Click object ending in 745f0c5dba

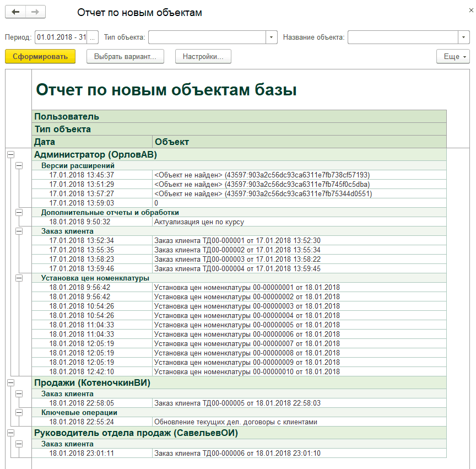(x=299, y=185)
